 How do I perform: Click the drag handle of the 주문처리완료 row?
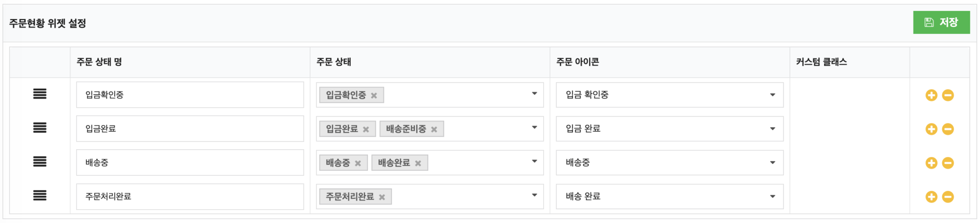coord(40,196)
